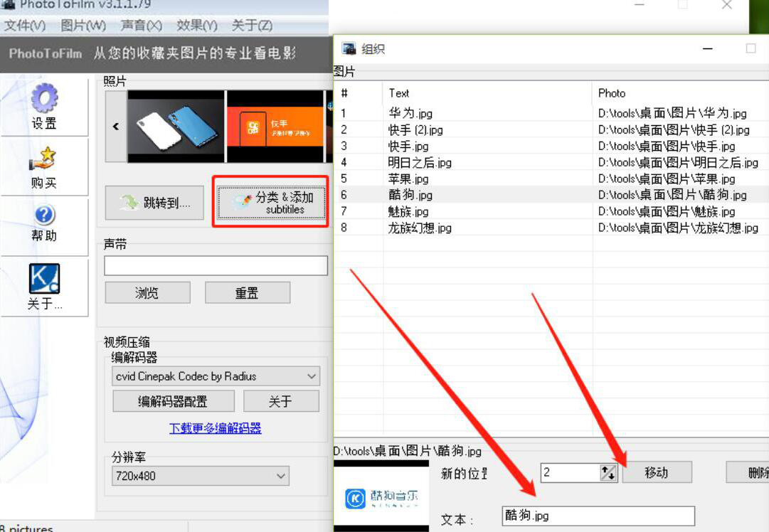Select row 酷狗.jpg in the list
The width and height of the screenshot is (769, 532).
pyautogui.click(x=551, y=195)
